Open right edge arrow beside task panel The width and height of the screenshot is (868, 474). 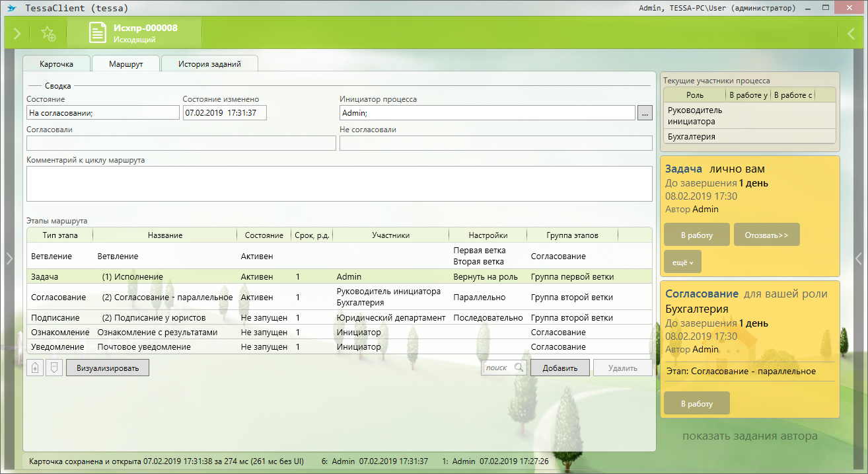pos(859,258)
